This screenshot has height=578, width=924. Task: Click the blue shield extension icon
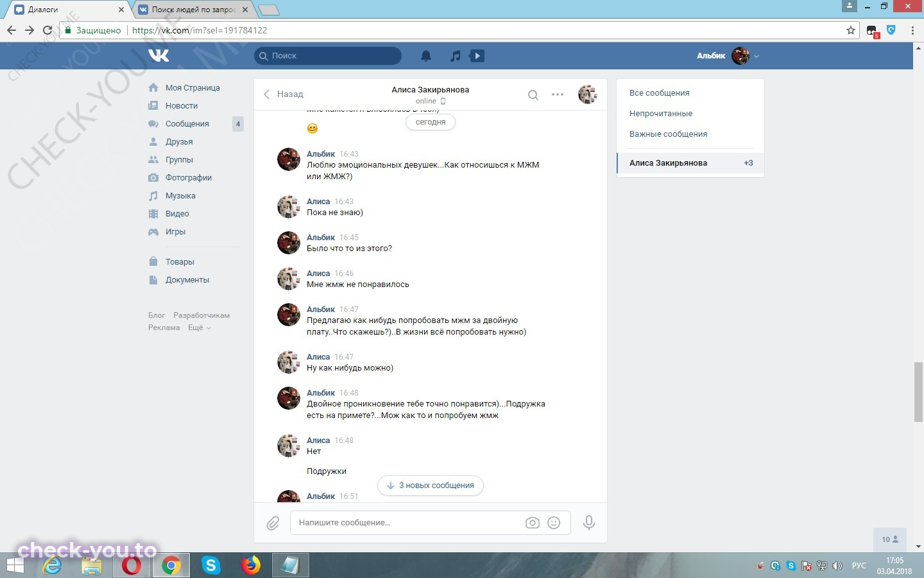click(x=891, y=30)
